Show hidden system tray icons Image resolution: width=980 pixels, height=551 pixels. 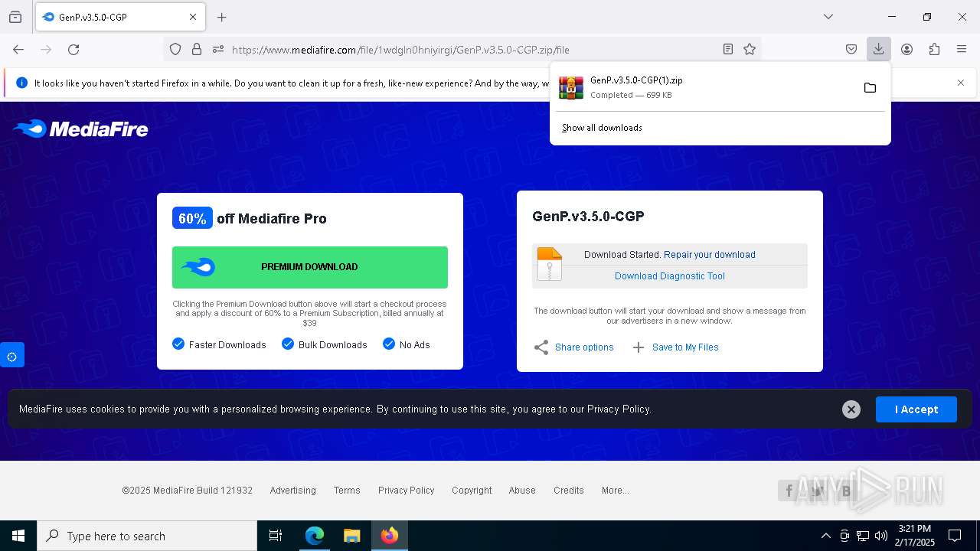(x=825, y=536)
